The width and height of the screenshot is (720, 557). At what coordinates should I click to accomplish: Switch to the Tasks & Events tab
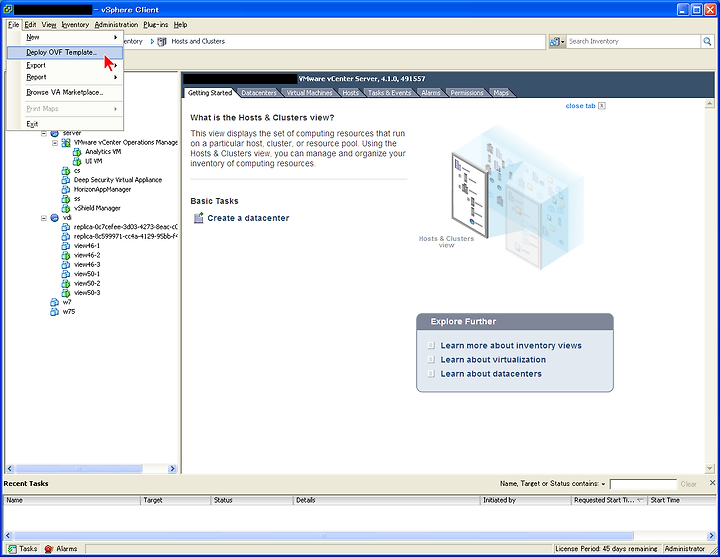coord(389,93)
